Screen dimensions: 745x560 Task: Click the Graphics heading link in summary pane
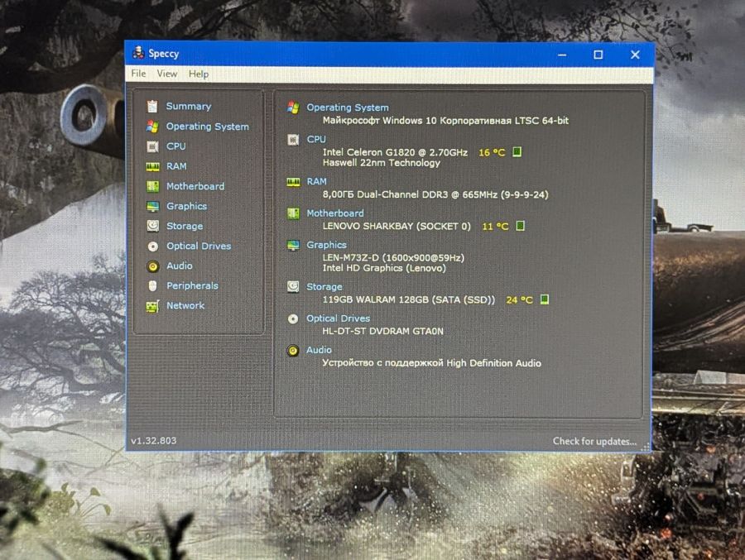(326, 245)
